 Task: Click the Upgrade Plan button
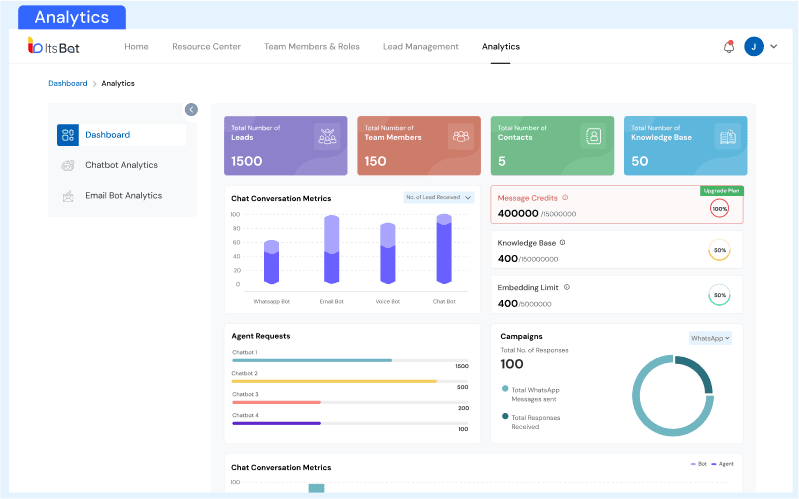point(722,191)
